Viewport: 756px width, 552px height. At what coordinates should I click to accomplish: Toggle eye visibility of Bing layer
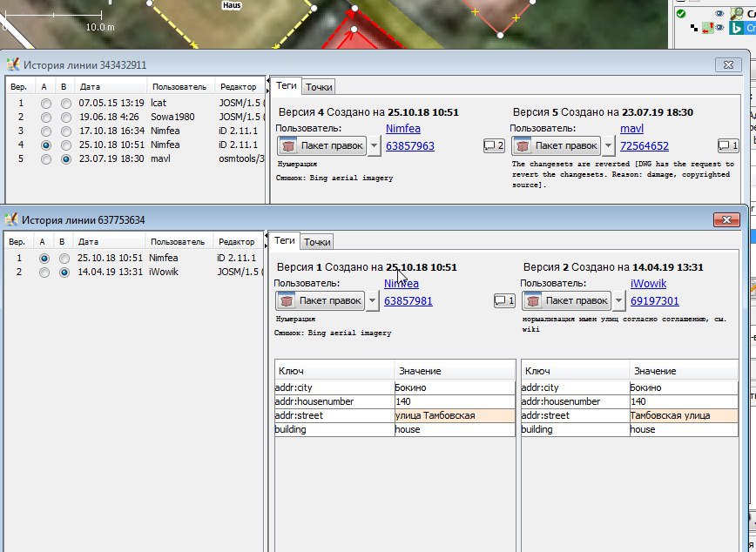(x=719, y=28)
